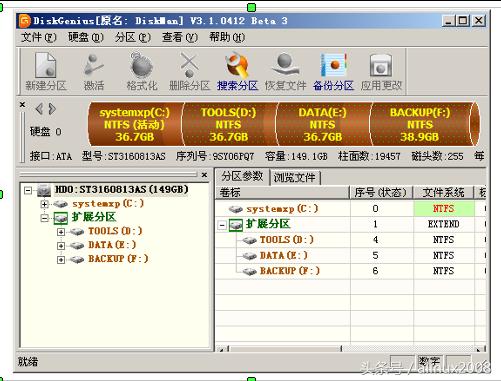Select systemxp (C:) label in left tree
The width and height of the screenshot is (501, 381).
click(108, 203)
